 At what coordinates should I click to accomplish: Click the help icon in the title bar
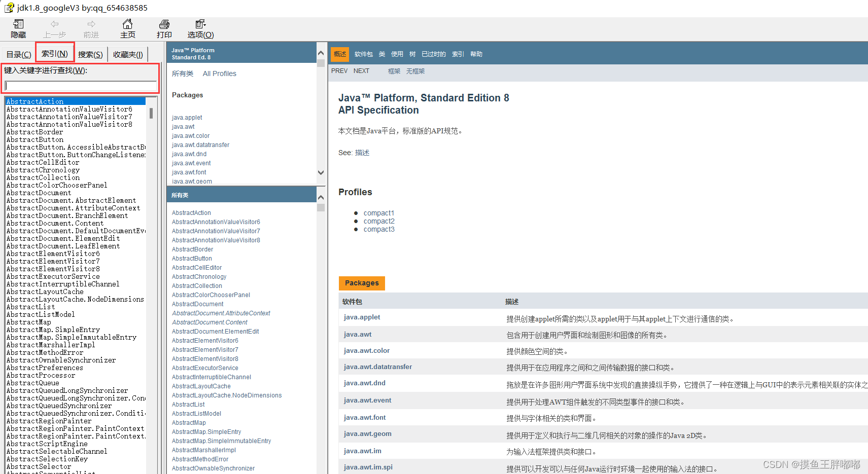9,8
